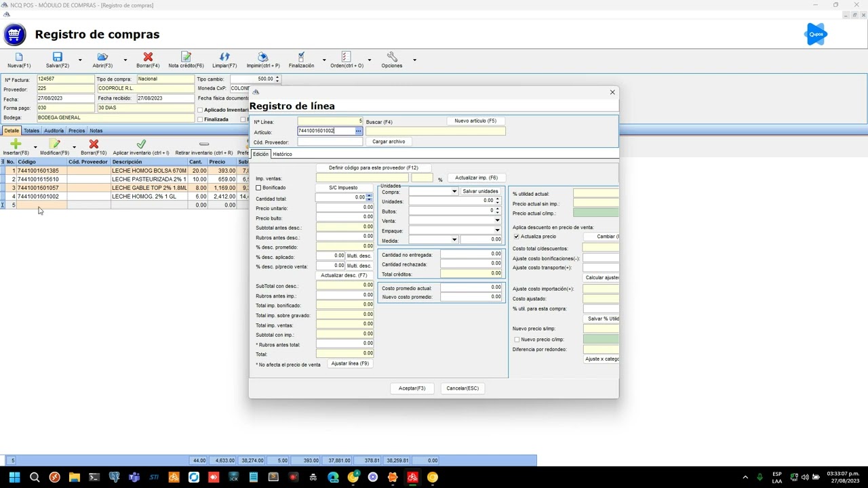This screenshot has height=488, width=868.
Task: Click the Modificar (F9) edit icon
Action: (x=55, y=144)
